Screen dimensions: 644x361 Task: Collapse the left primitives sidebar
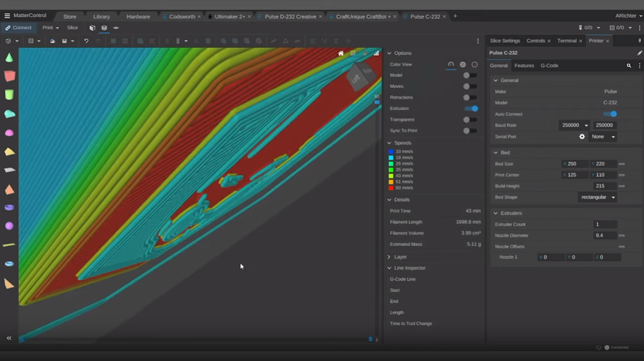point(9,338)
